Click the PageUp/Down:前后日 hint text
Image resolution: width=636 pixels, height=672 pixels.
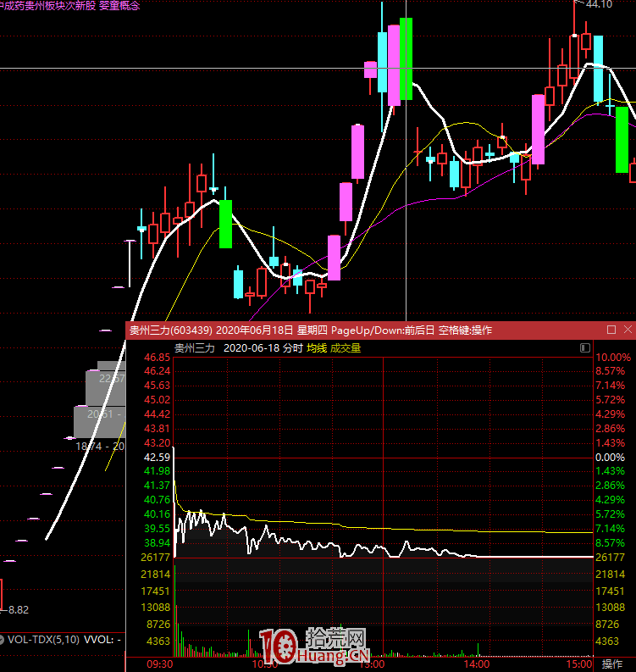tap(383, 330)
